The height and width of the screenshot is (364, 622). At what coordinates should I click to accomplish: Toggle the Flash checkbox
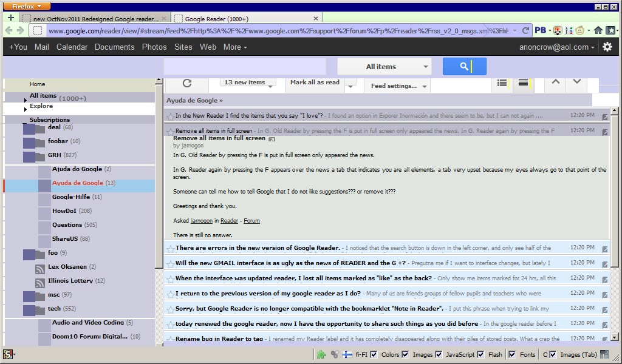(480, 354)
